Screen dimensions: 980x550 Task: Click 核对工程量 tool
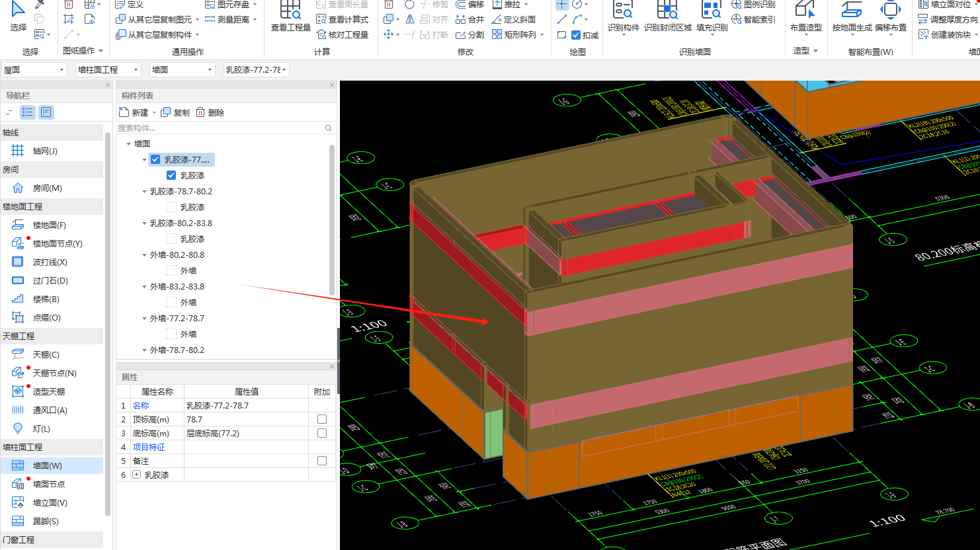pyautogui.click(x=342, y=34)
